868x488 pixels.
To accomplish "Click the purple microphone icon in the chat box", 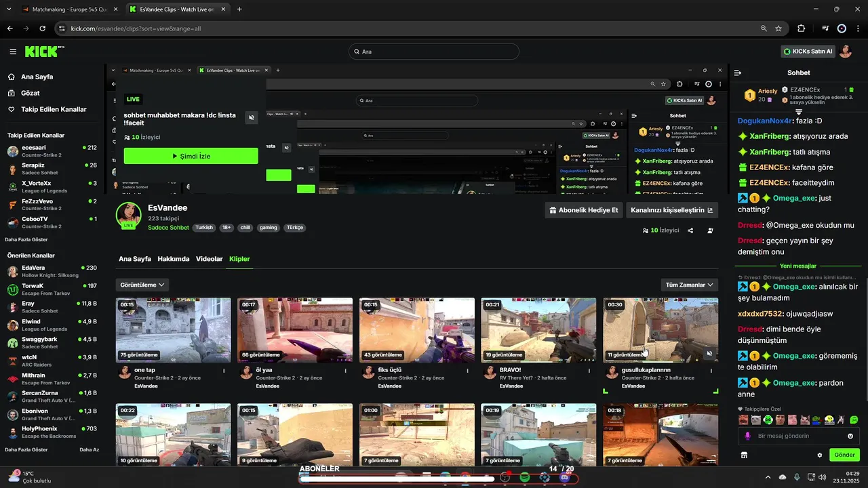I will click(748, 436).
